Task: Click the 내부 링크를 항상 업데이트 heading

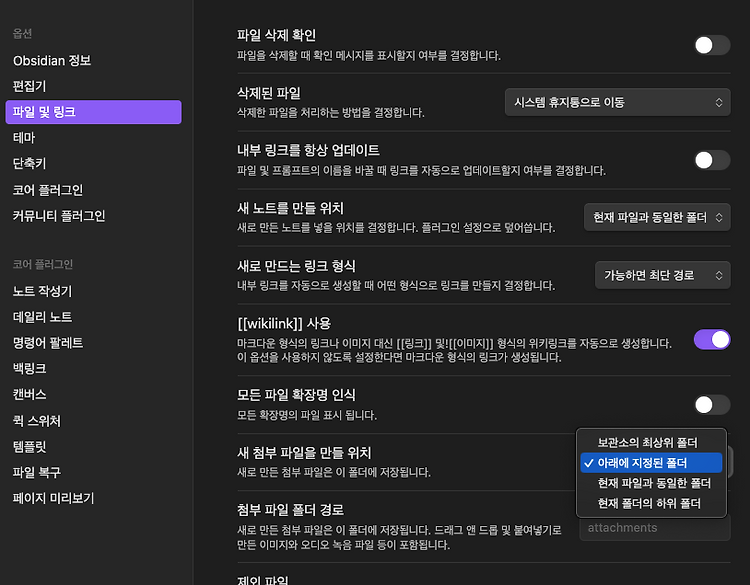Action: (x=309, y=150)
